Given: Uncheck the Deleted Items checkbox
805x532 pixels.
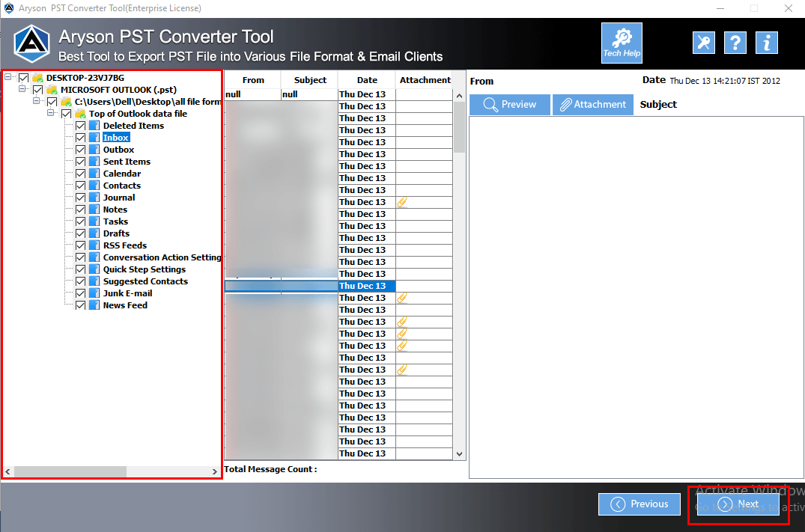Looking at the screenshot, I should pos(81,126).
